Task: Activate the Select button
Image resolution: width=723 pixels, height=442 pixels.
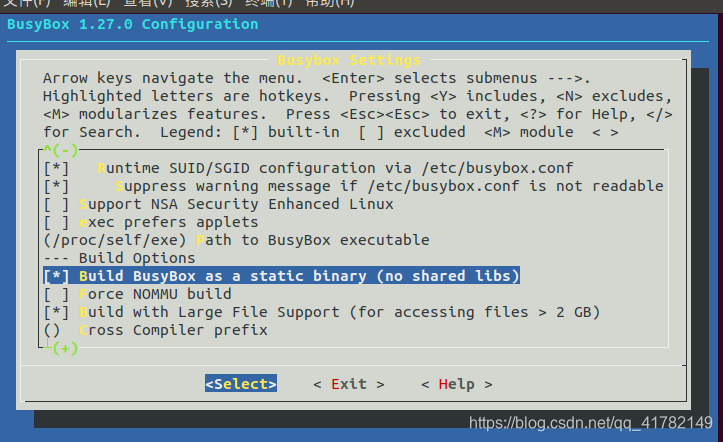Action: (x=241, y=383)
